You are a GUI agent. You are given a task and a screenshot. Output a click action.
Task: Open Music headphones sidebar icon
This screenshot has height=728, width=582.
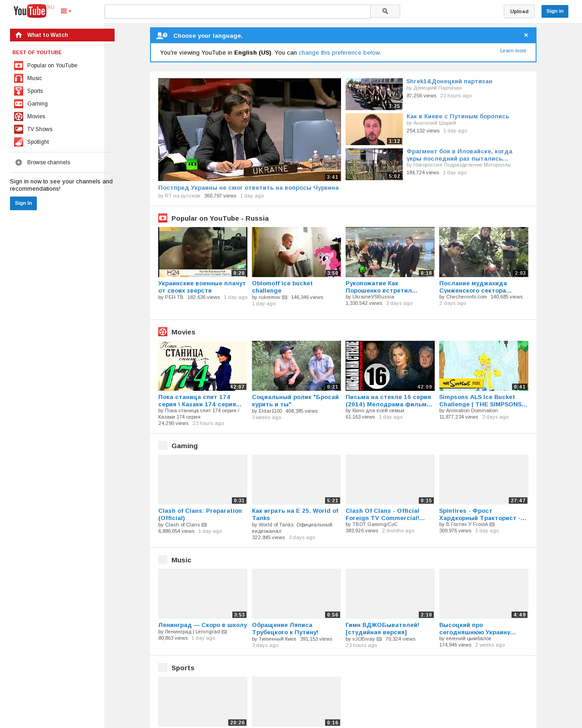[x=19, y=78]
